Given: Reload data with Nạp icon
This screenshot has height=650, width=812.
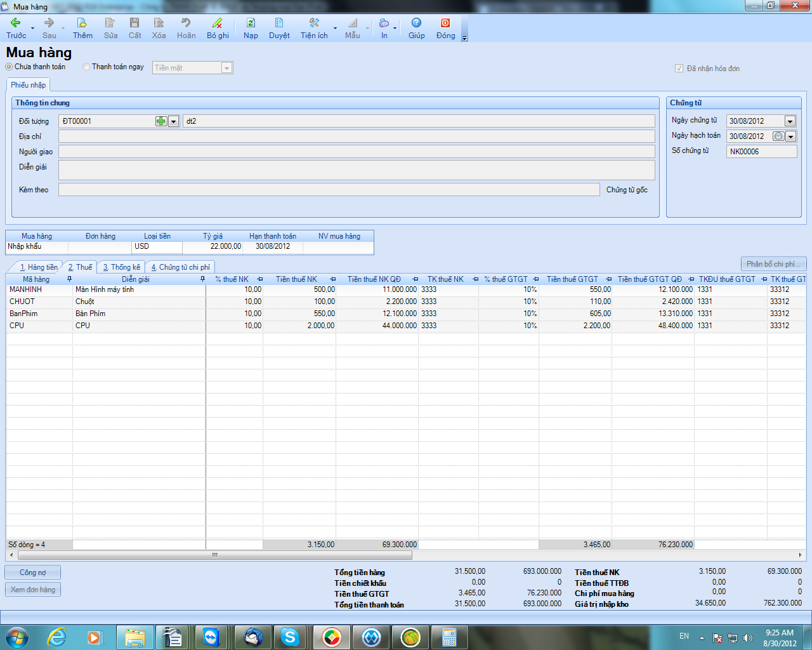Looking at the screenshot, I should point(251,23).
